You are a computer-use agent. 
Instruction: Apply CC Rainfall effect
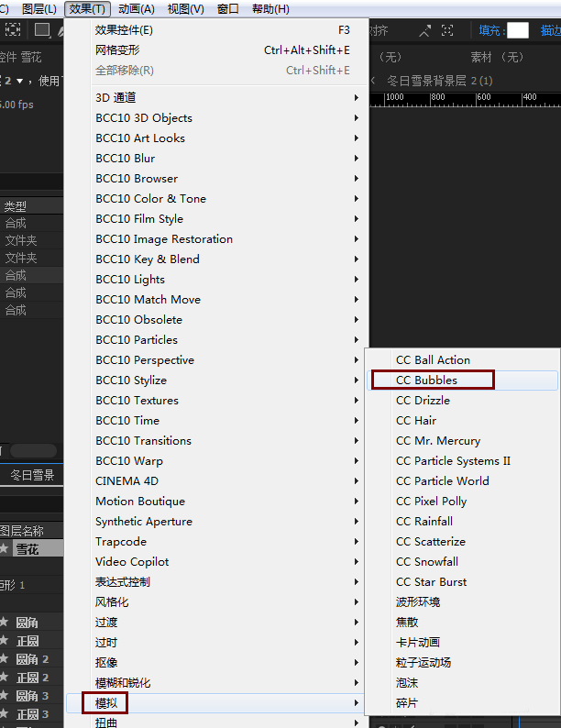pyautogui.click(x=463, y=522)
